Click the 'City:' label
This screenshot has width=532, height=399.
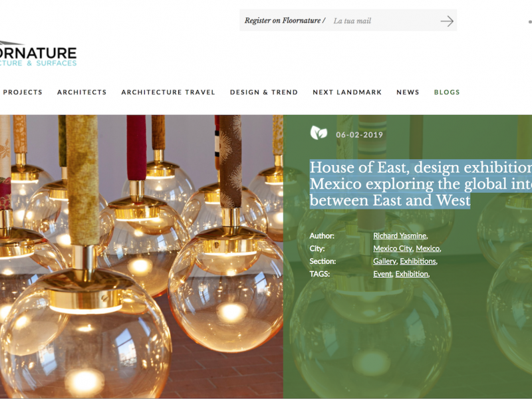coord(317,249)
